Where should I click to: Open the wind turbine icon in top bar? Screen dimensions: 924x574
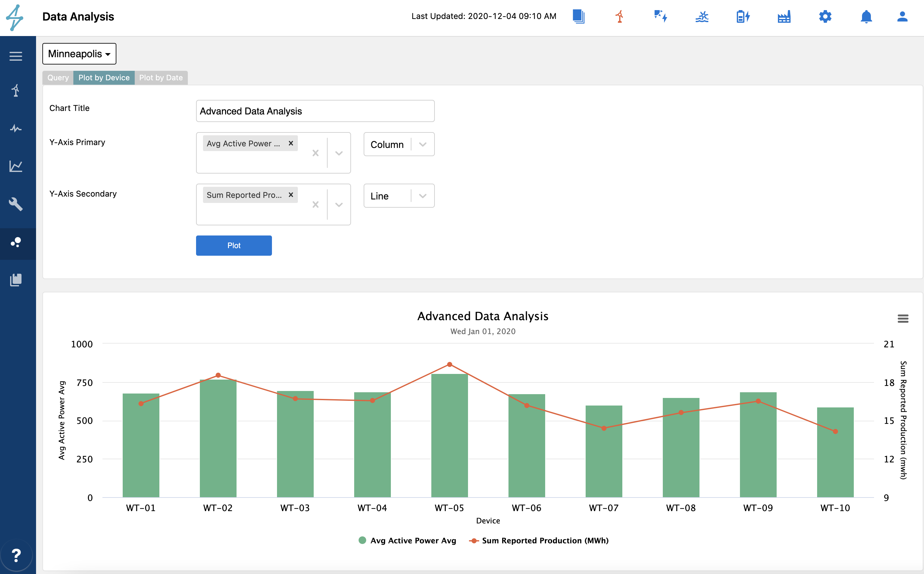coord(619,17)
